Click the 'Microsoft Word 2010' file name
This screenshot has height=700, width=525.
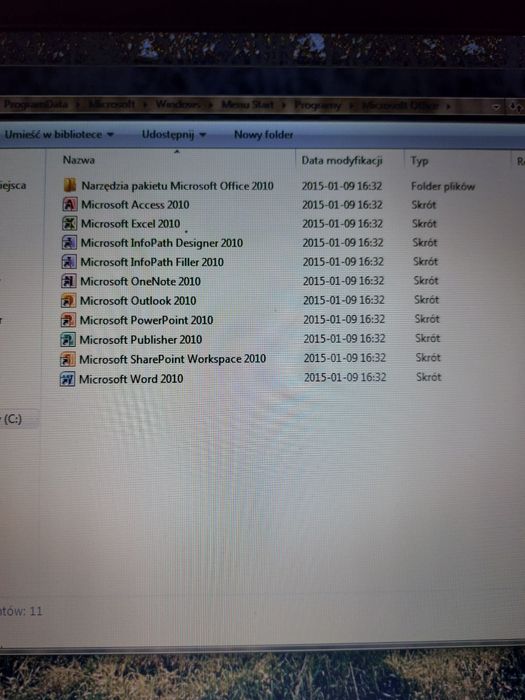[x=131, y=379]
